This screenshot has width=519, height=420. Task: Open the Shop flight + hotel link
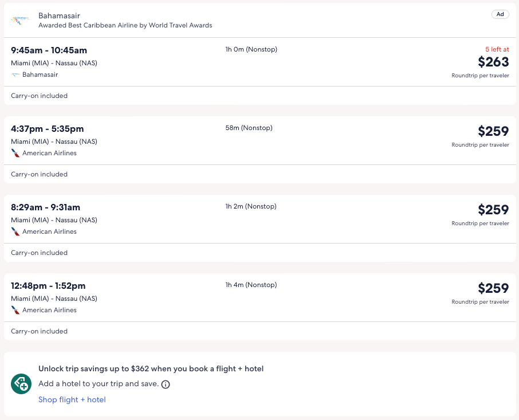72,399
